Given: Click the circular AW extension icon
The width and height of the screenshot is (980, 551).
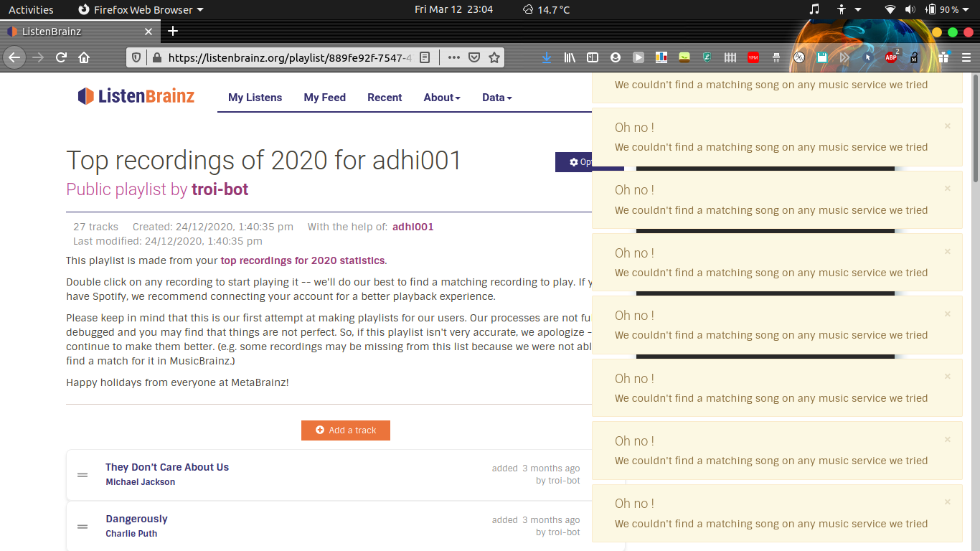Looking at the screenshot, I should pyautogui.click(x=799, y=57).
